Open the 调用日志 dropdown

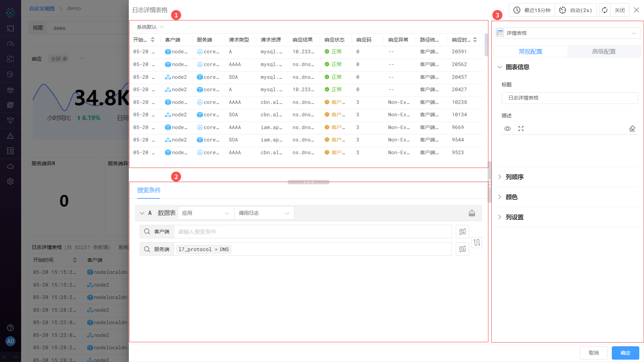click(264, 213)
